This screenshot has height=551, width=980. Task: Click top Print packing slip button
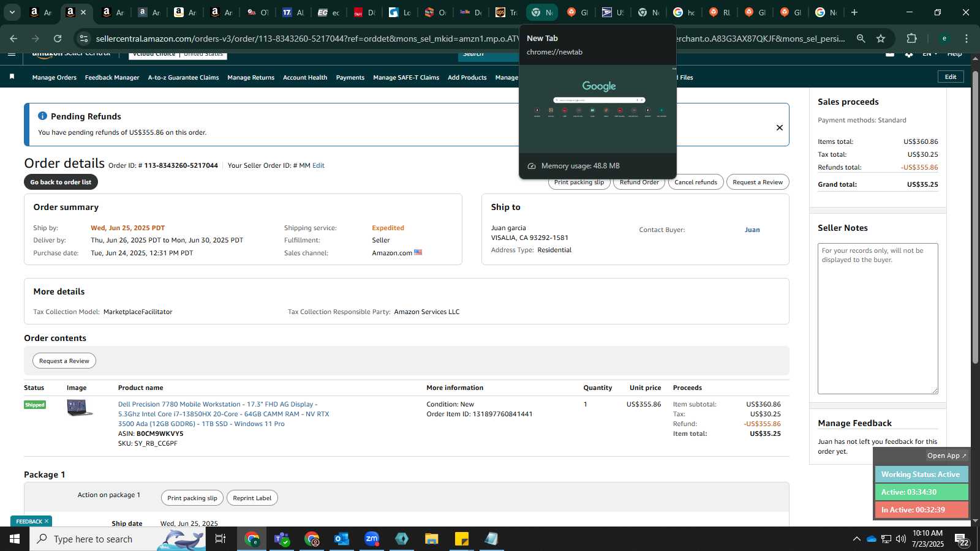coord(579,182)
